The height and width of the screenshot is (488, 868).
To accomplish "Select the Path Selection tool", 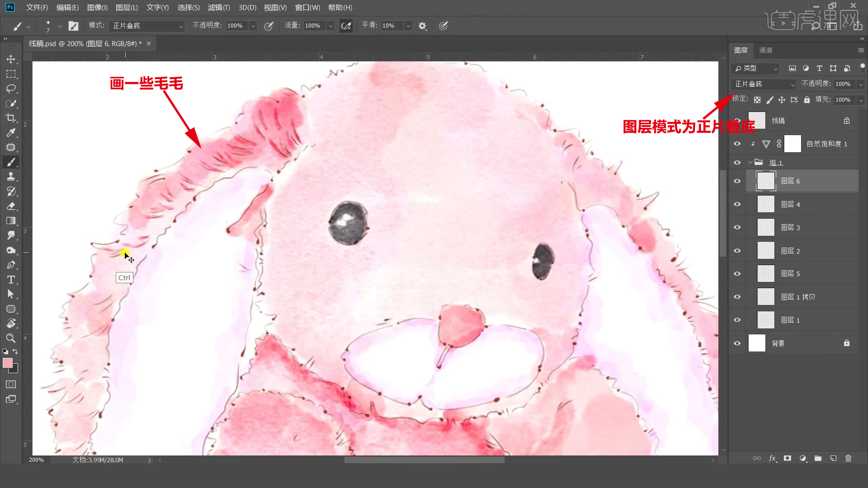I will pyautogui.click(x=11, y=294).
